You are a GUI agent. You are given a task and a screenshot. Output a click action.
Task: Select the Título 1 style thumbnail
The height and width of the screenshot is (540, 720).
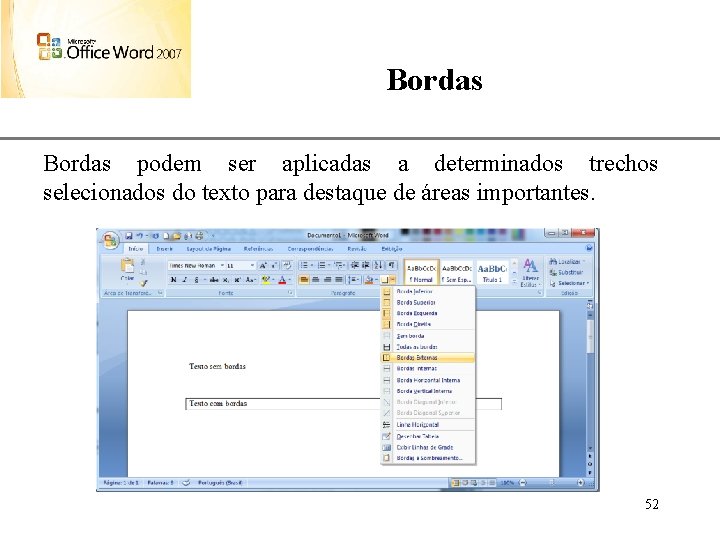492,273
